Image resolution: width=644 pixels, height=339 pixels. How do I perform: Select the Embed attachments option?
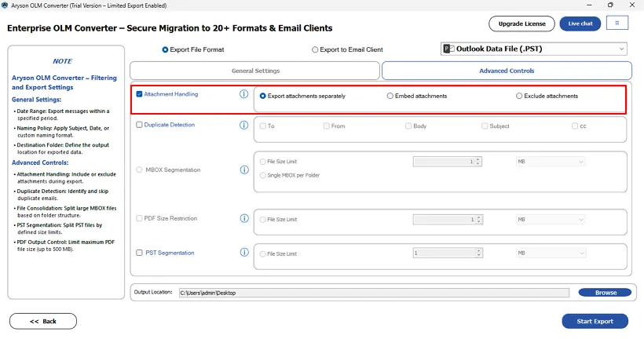click(390, 97)
